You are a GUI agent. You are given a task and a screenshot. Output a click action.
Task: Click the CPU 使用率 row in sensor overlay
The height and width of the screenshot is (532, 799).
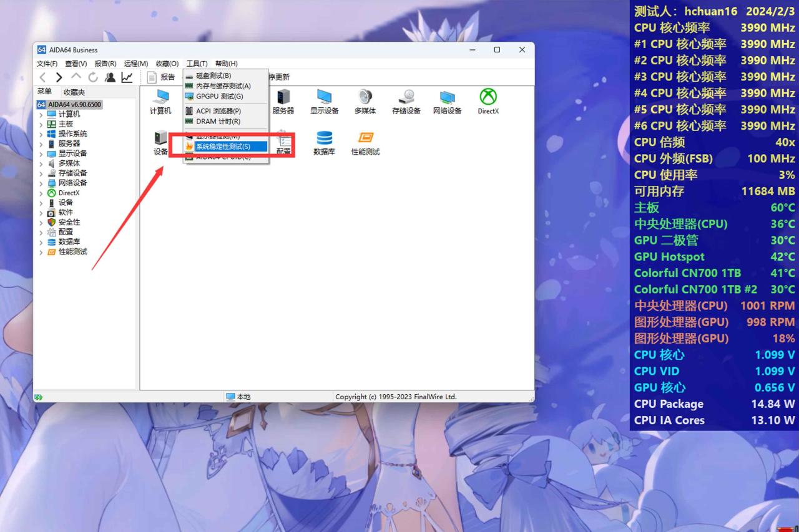[714, 175]
